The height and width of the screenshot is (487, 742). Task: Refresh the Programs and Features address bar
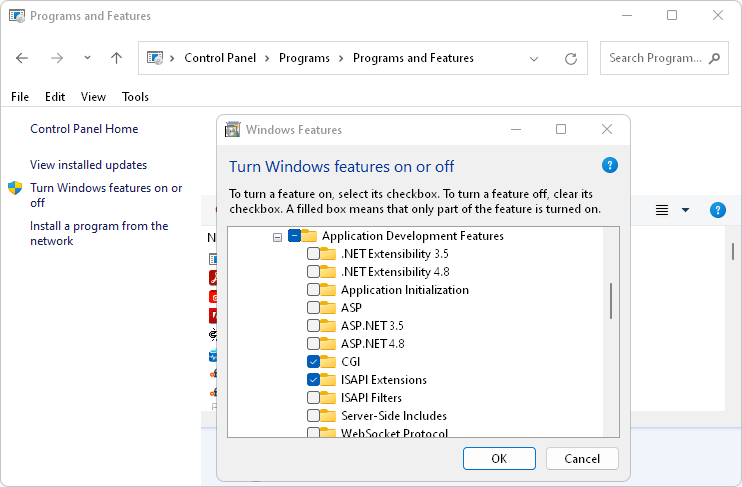(x=570, y=58)
